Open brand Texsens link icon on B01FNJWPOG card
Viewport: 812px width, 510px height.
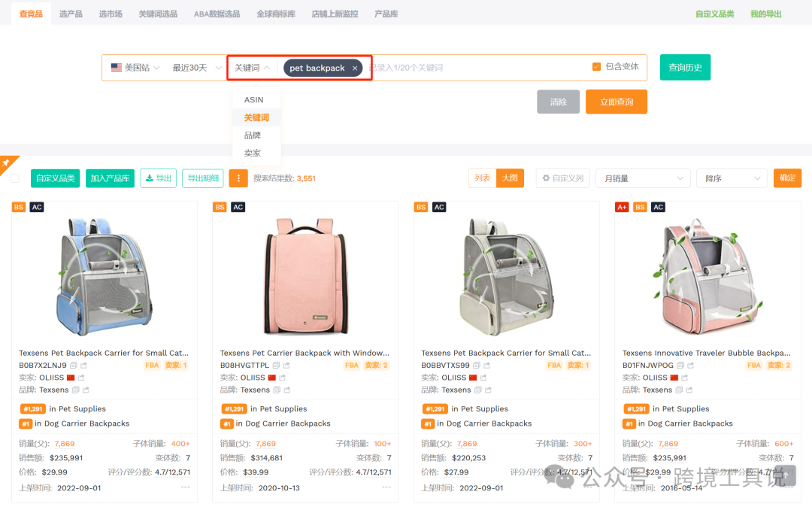click(689, 390)
